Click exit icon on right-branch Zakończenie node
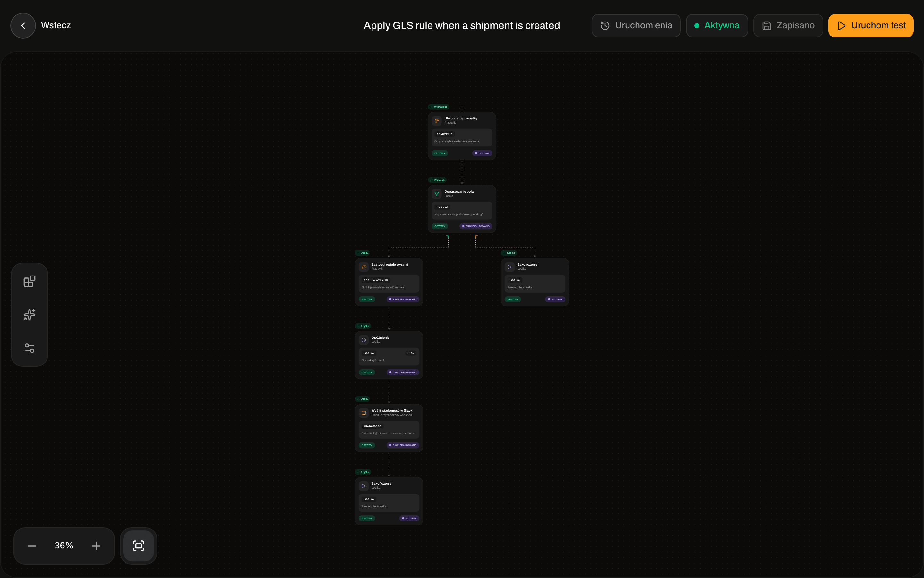Viewport: 924px width, 578px height. click(509, 267)
